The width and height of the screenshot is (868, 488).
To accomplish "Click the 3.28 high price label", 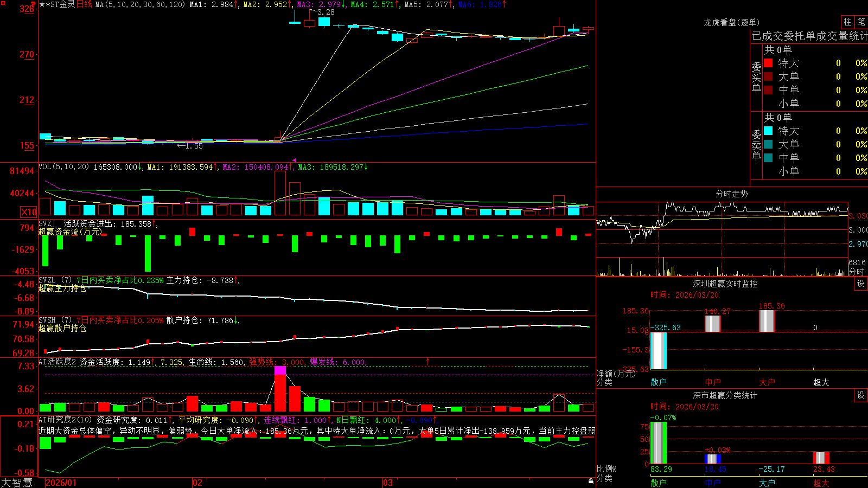I will pyautogui.click(x=326, y=12).
